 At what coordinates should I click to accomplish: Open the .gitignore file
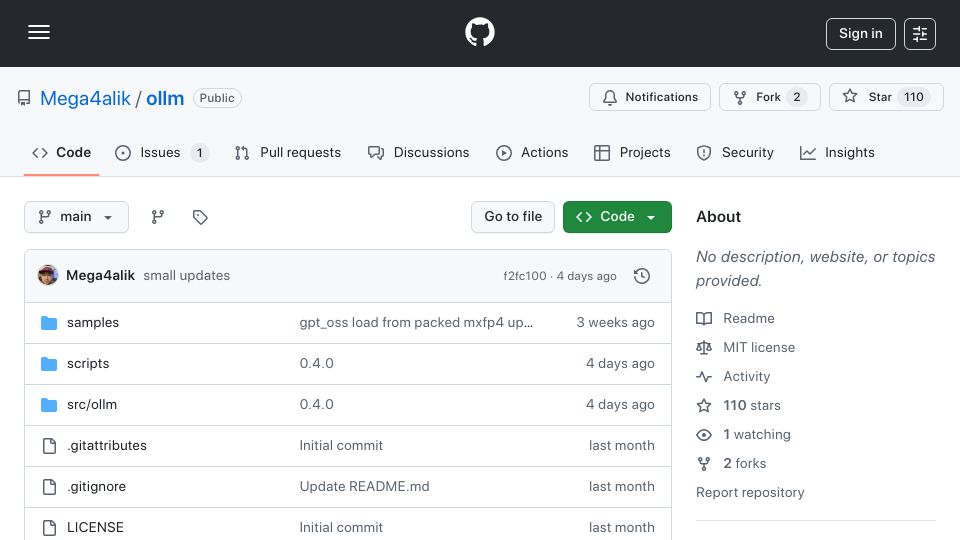[x=96, y=487]
